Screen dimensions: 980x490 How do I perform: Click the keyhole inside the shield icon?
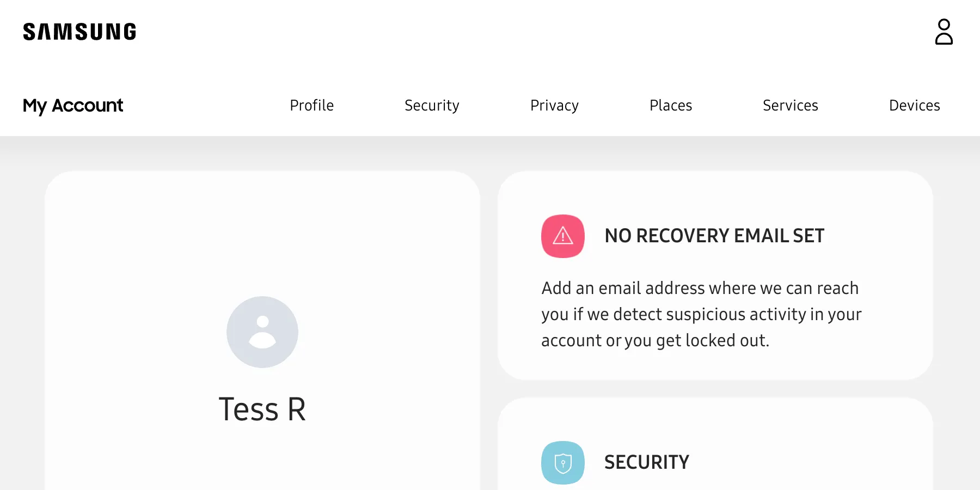coord(562,462)
